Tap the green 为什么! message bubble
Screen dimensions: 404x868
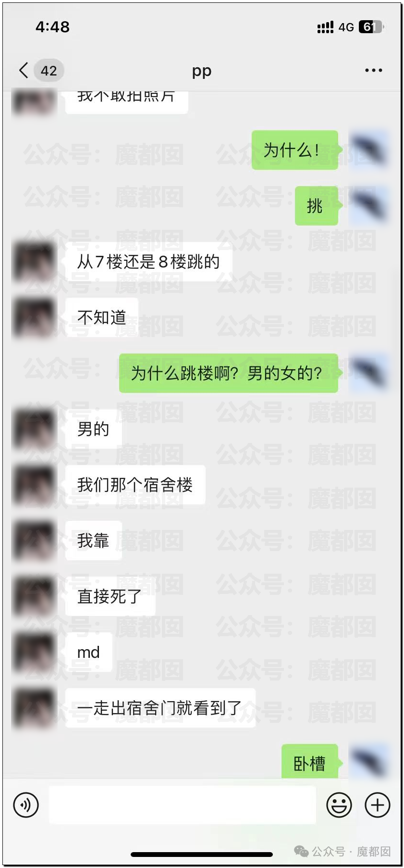coord(295,150)
